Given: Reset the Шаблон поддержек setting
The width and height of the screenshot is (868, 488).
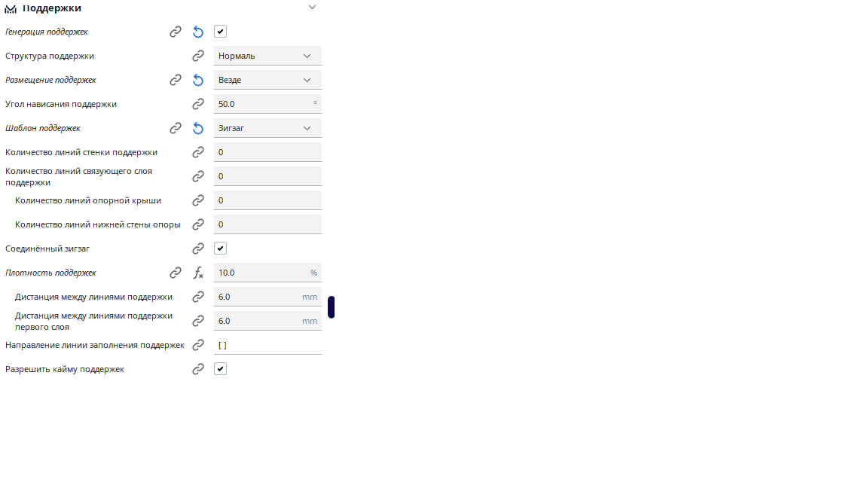Looking at the screenshot, I should tap(197, 128).
